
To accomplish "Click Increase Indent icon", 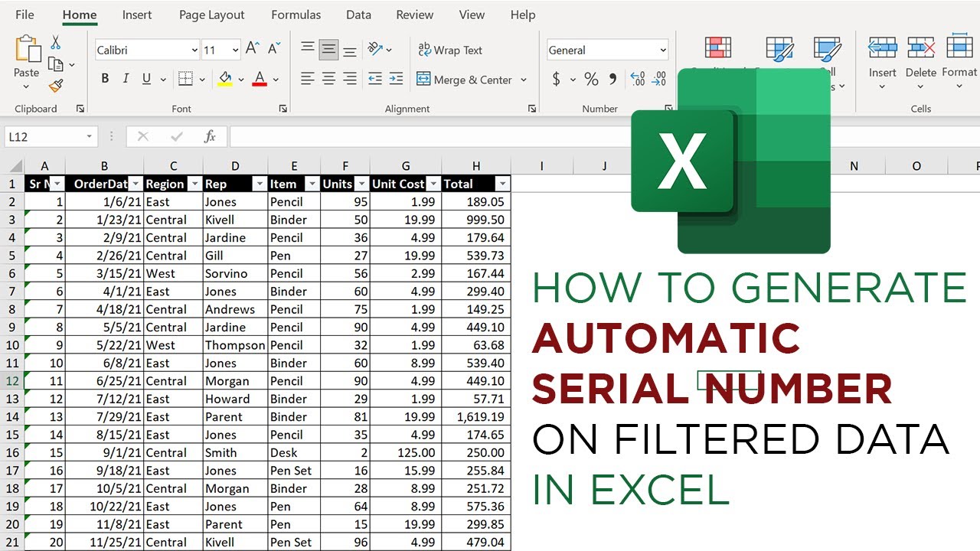I will click(x=396, y=79).
